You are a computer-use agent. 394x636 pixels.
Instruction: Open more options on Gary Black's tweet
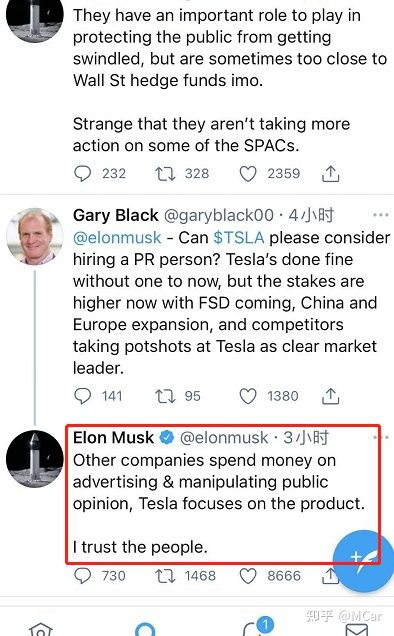point(381,215)
